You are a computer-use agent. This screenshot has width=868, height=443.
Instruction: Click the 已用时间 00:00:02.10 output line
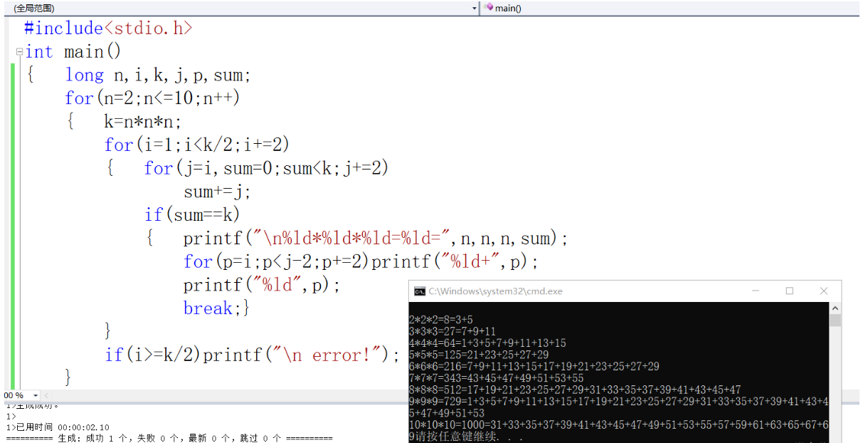coord(58,427)
